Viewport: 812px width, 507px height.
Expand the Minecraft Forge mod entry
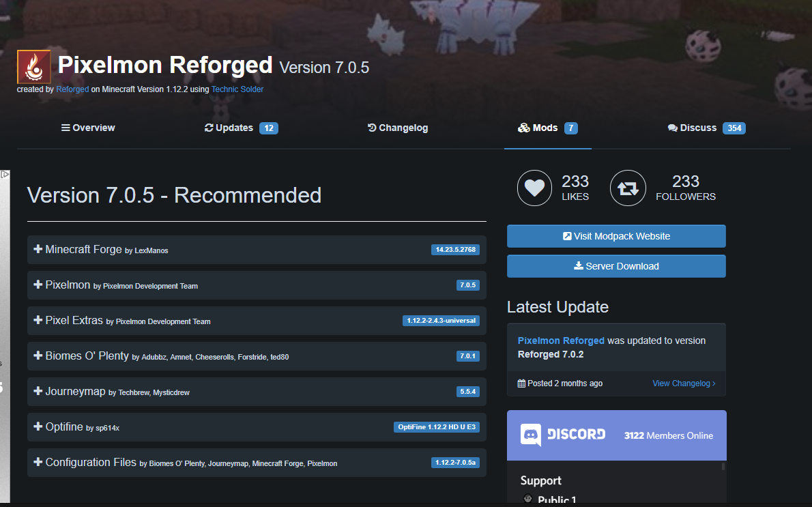coord(257,250)
